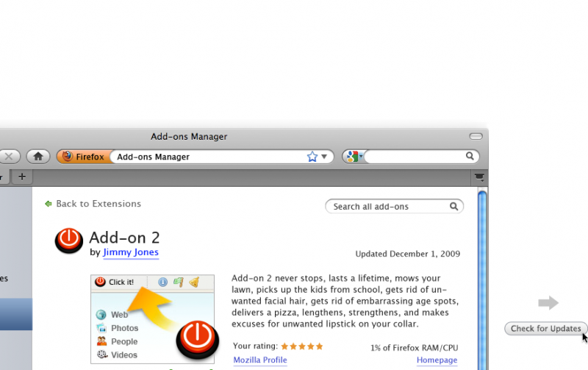588x370 pixels.
Task: Click the Home button in the toolbar
Action: point(37,157)
